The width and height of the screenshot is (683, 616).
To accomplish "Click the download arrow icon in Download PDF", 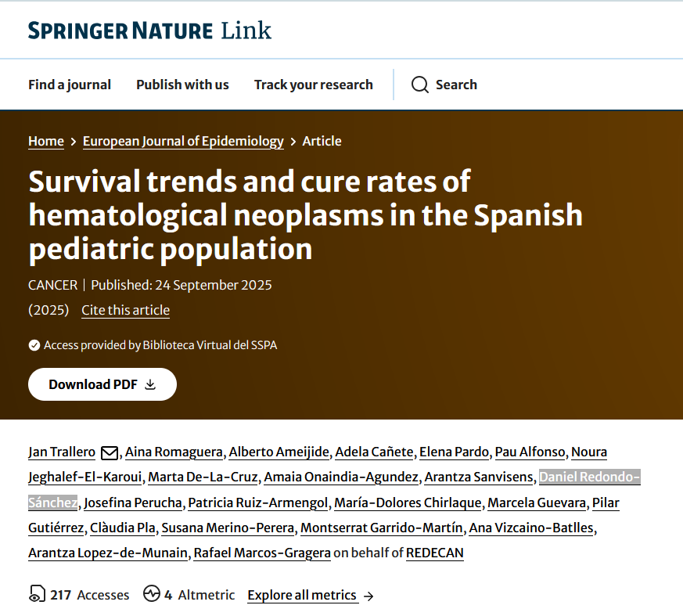I will (151, 384).
